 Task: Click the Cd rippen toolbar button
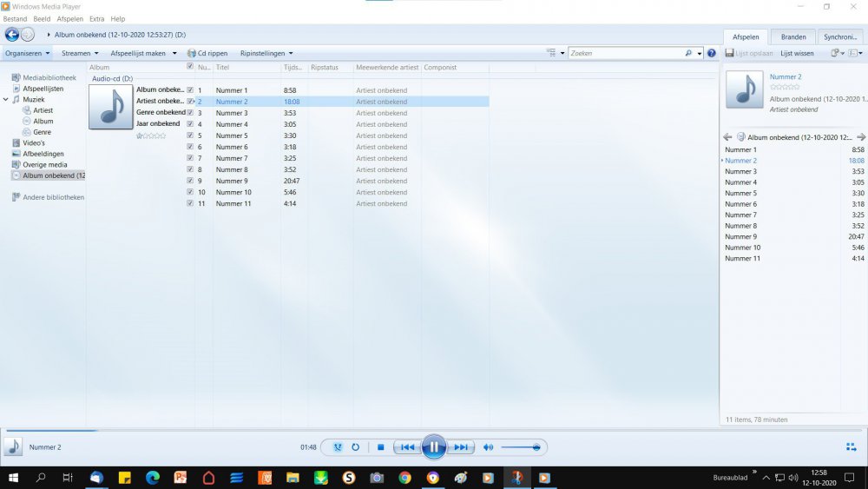207,53
